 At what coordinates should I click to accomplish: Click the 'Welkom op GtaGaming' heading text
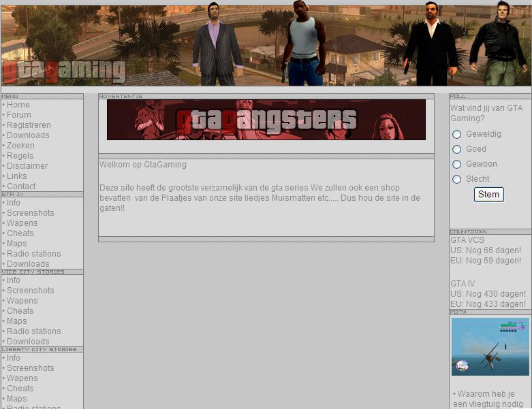pos(143,165)
